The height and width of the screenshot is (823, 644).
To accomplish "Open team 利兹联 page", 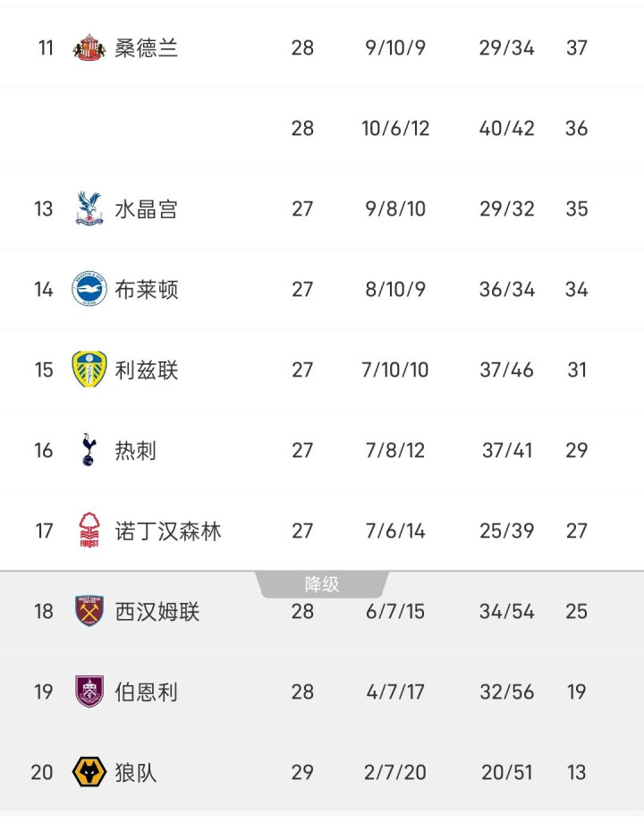I will click(x=147, y=369).
